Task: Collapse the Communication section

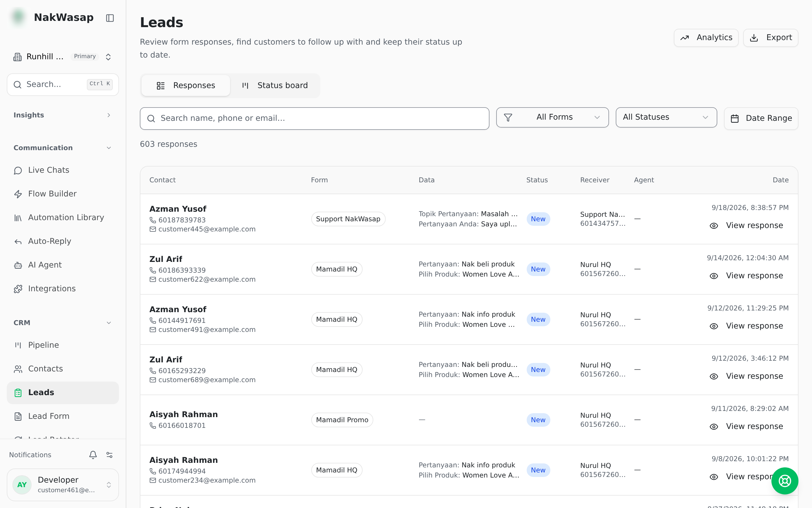Action: pyautogui.click(x=63, y=148)
